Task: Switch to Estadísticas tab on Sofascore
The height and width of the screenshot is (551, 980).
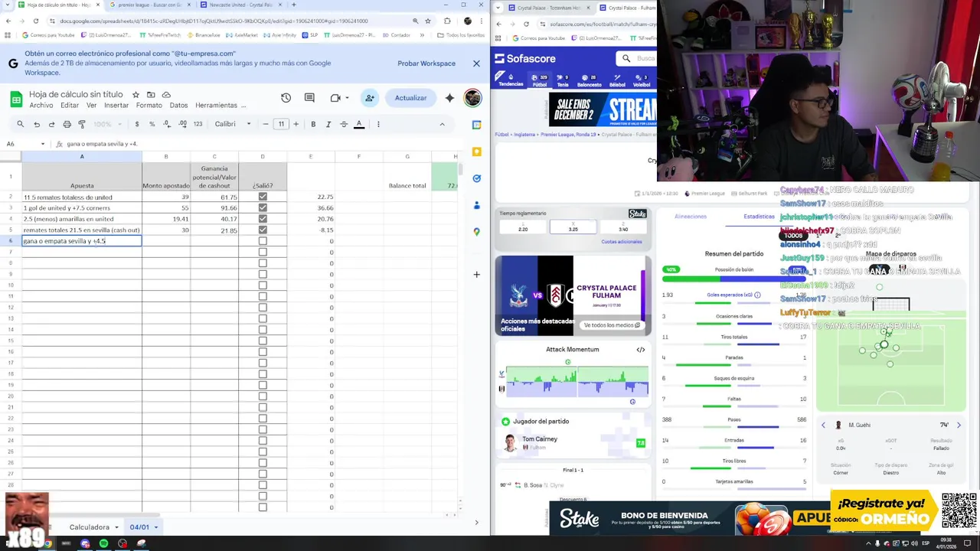Action: tap(759, 217)
